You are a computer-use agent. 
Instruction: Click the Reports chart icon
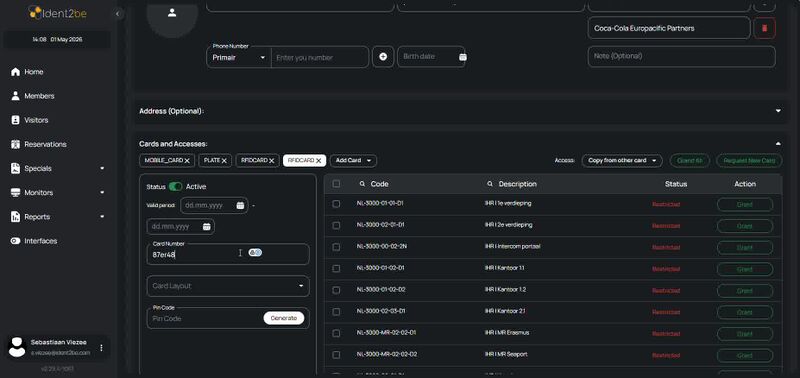(x=15, y=217)
